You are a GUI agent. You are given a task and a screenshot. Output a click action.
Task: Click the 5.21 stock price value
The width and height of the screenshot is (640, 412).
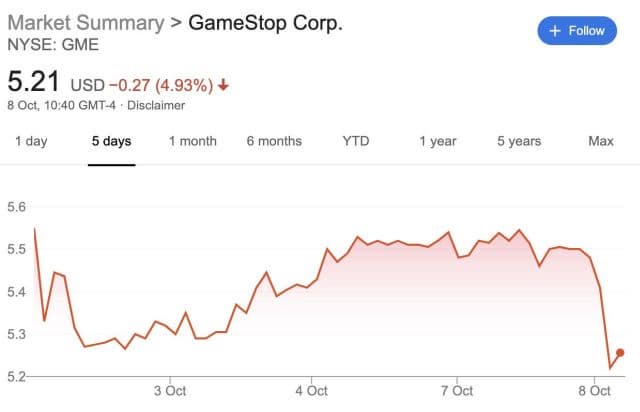click(x=34, y=82)
